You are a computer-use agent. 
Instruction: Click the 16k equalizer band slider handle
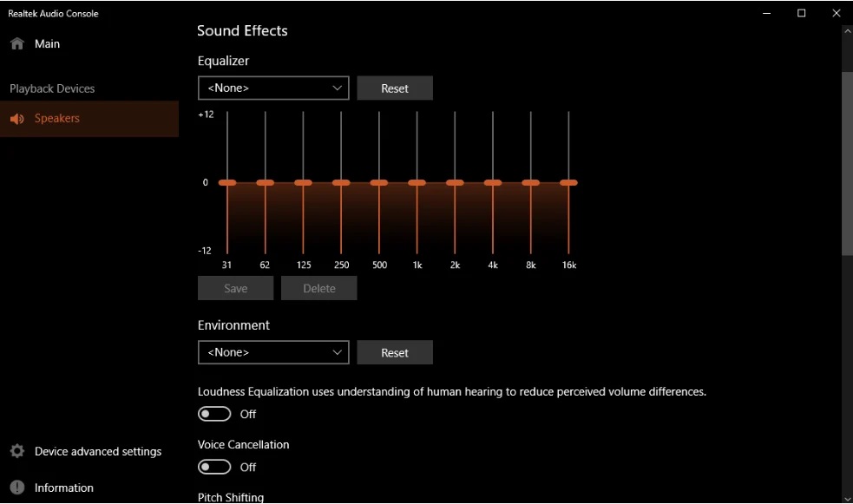(568, 182)
